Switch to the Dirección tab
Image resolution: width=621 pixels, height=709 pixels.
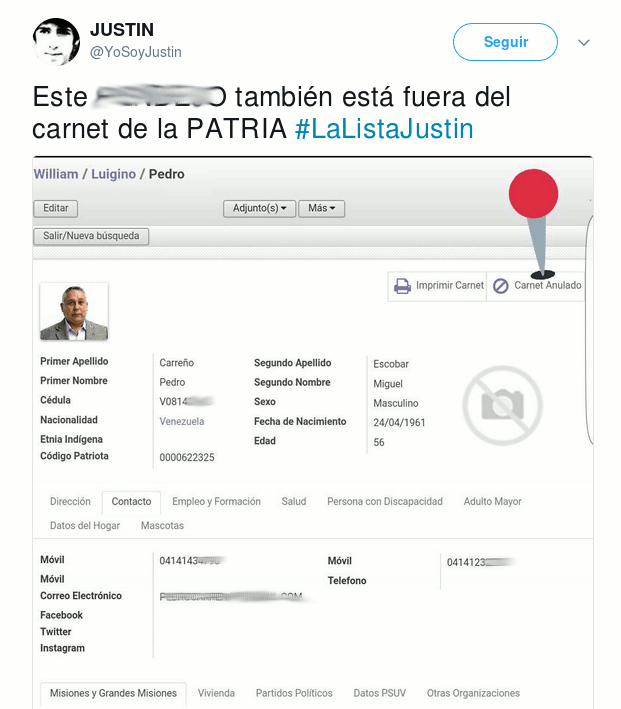tap(70, 501)
